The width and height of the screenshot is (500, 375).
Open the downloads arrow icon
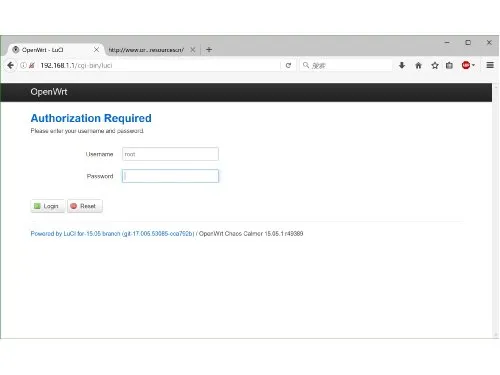[x=402, y=65]
